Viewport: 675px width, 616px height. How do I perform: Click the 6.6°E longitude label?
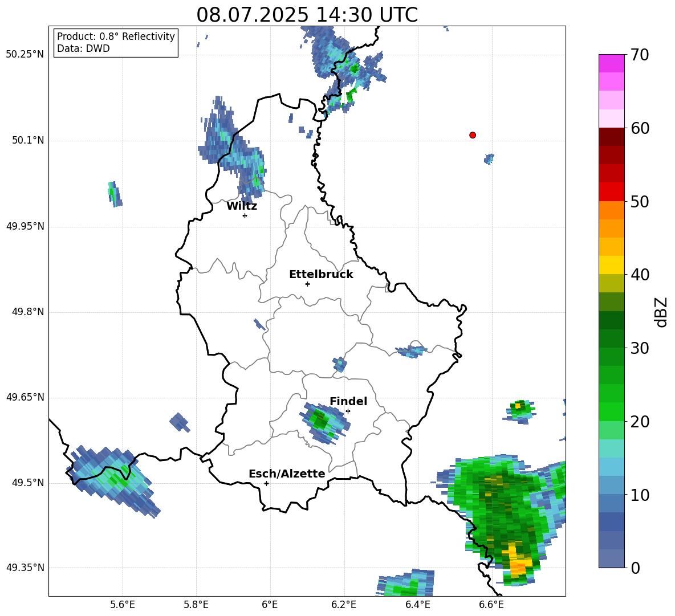click(x=491, y=605)
